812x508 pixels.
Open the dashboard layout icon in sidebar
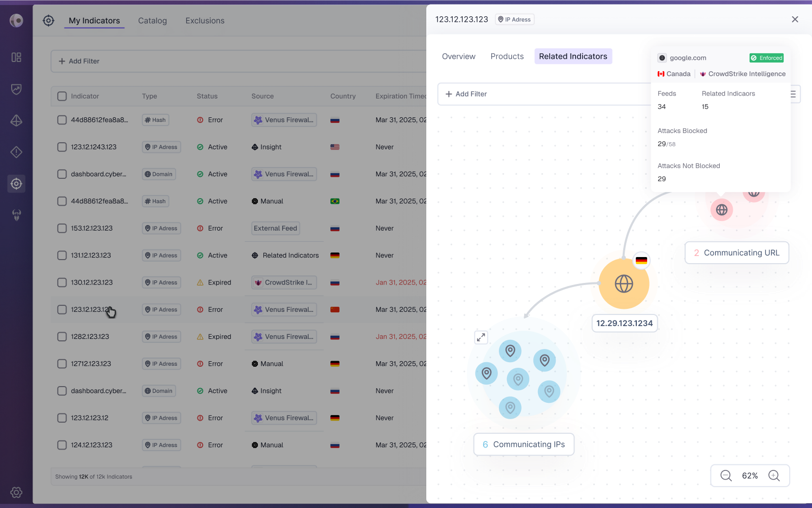pos(16,57)
